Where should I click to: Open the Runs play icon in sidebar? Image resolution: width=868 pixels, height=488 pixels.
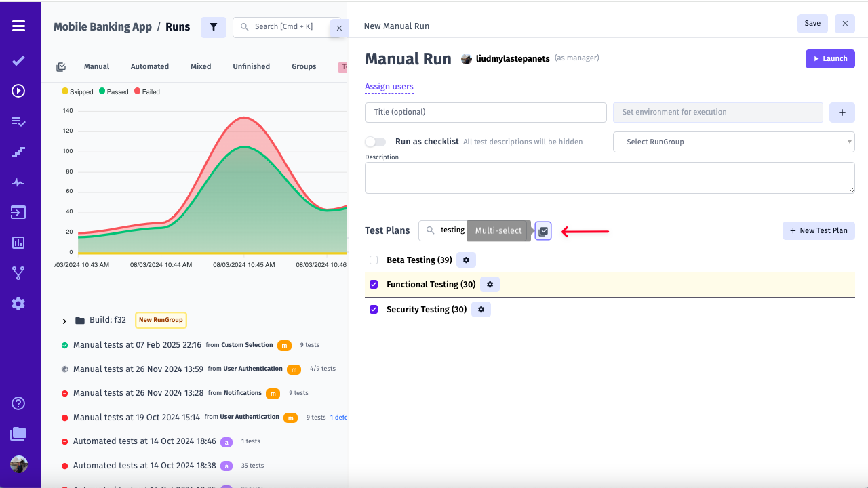pos(17,92)
